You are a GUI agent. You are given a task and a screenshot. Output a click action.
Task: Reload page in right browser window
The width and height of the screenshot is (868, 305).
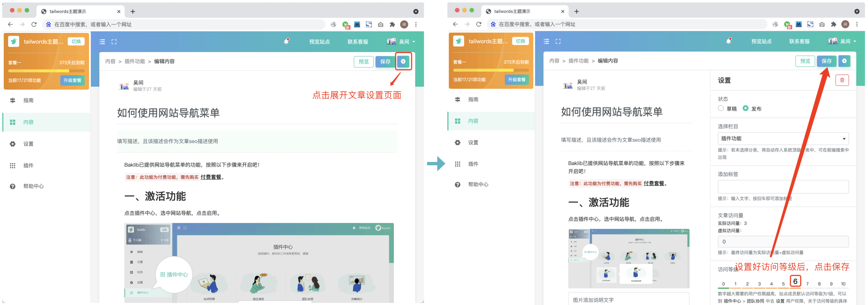pos(479,24)
